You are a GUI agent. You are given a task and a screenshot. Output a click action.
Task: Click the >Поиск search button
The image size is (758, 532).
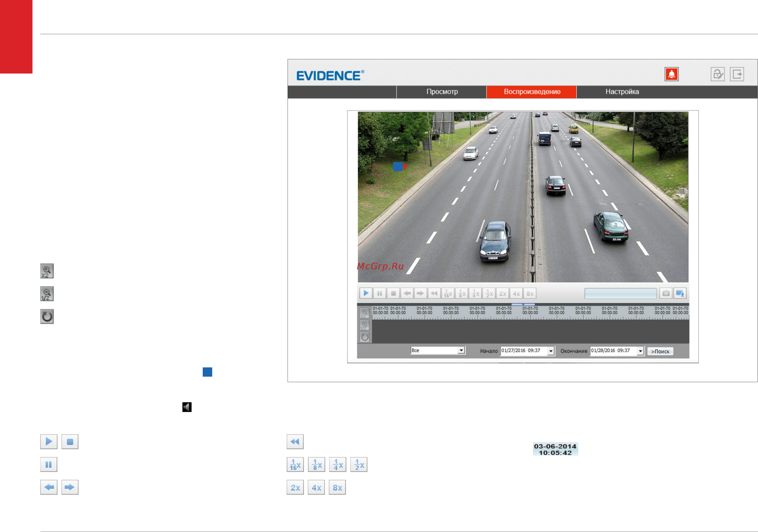pyautogui.click(x=660, y=351)
